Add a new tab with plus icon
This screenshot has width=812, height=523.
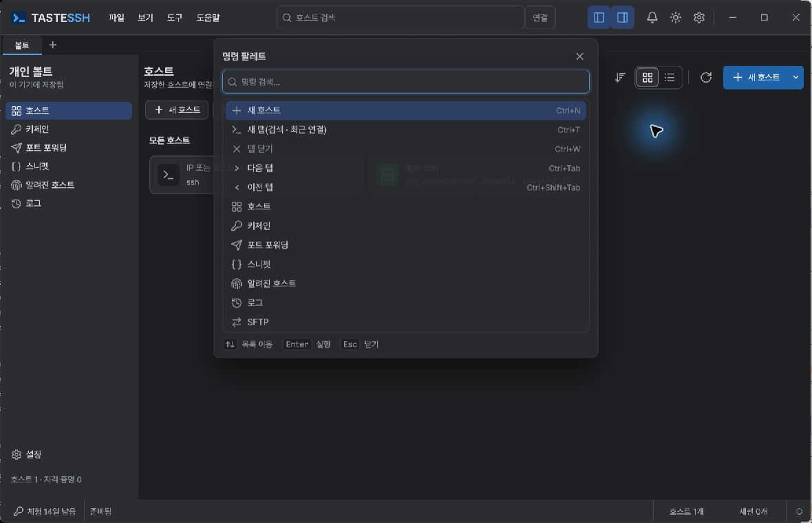(53, 45)
